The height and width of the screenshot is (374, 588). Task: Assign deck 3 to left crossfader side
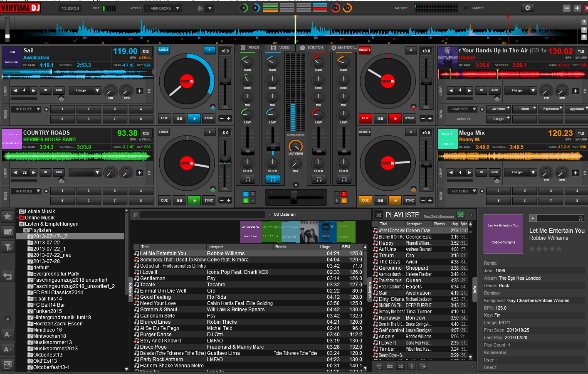(246, 201)
